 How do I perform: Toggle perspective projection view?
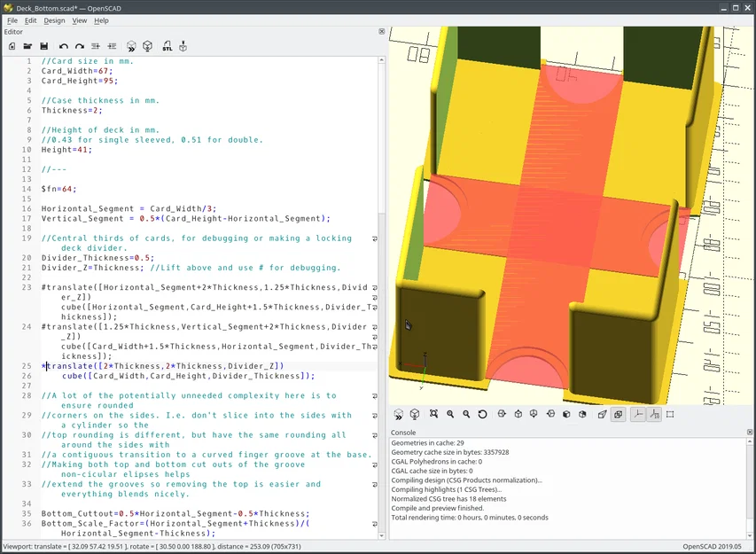point(602,414)
